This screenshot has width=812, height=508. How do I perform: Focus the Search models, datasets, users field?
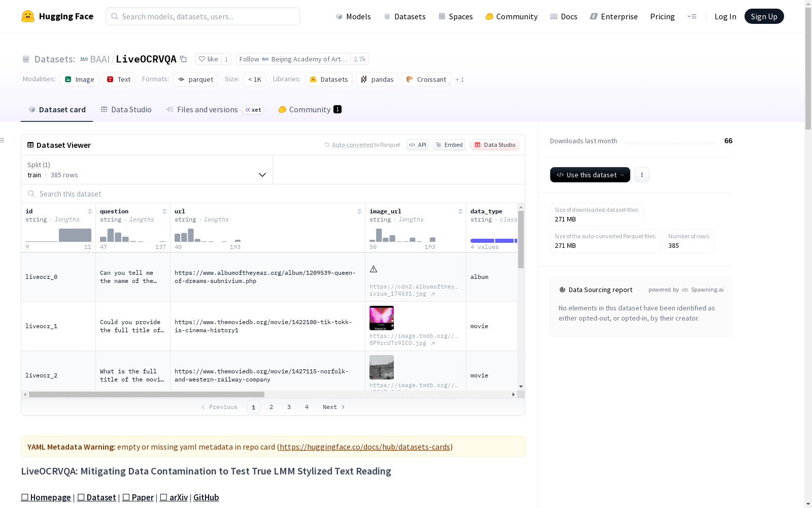[x=203, y=16]
